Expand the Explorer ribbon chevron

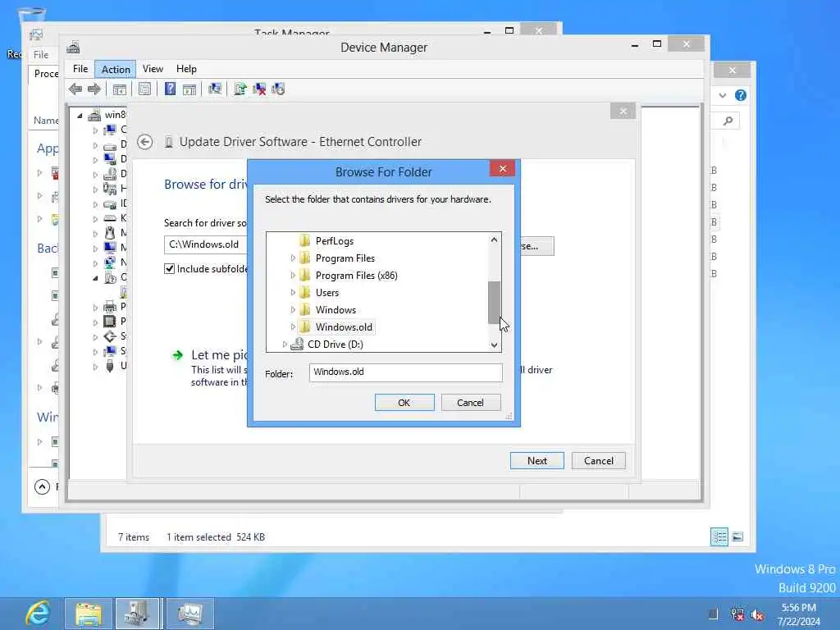click(722, 95)
